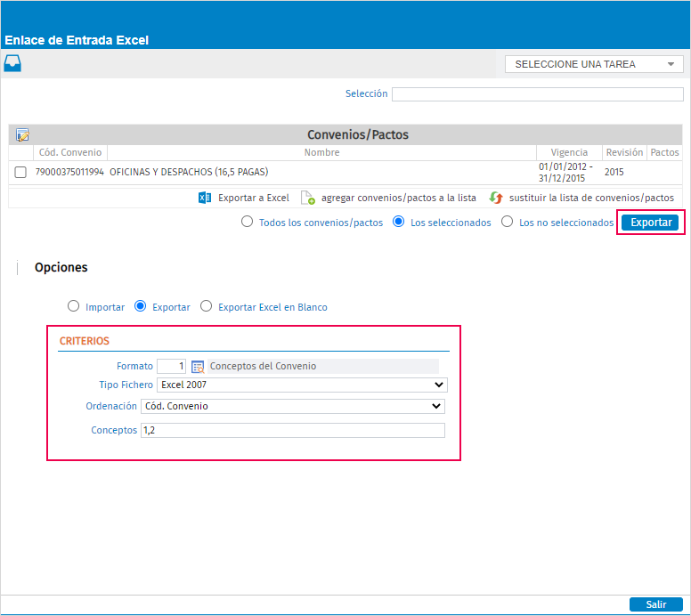Click the Selección input field
Image resolution: width=691 pixels, height=616 pixels.
tap(538, 94)
